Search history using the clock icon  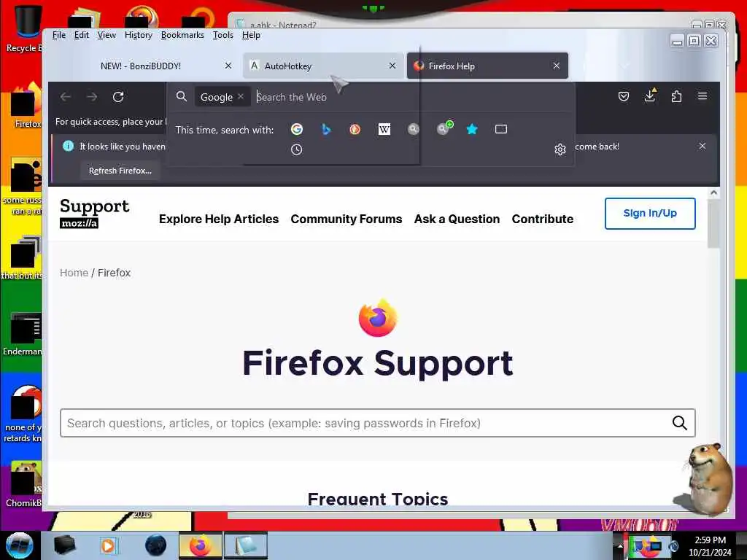(x=296, y=149)
